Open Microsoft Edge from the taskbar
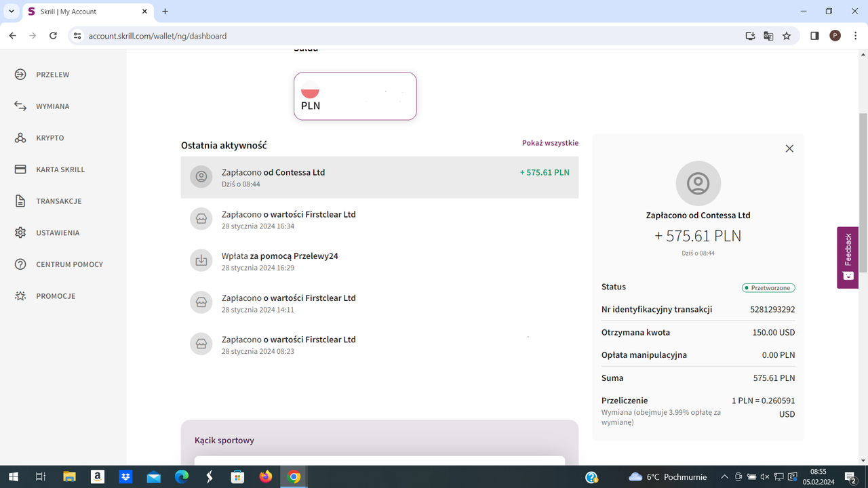Screen dimensions: 868x488 click(181, 477)
